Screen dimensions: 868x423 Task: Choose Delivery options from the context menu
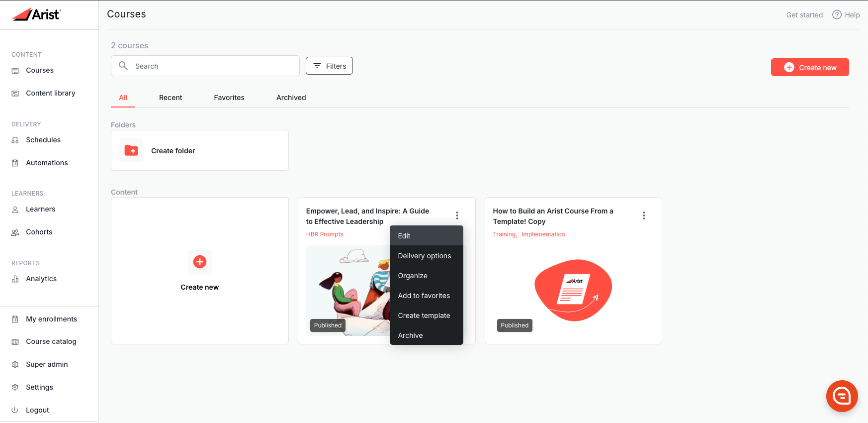point(427,256)
